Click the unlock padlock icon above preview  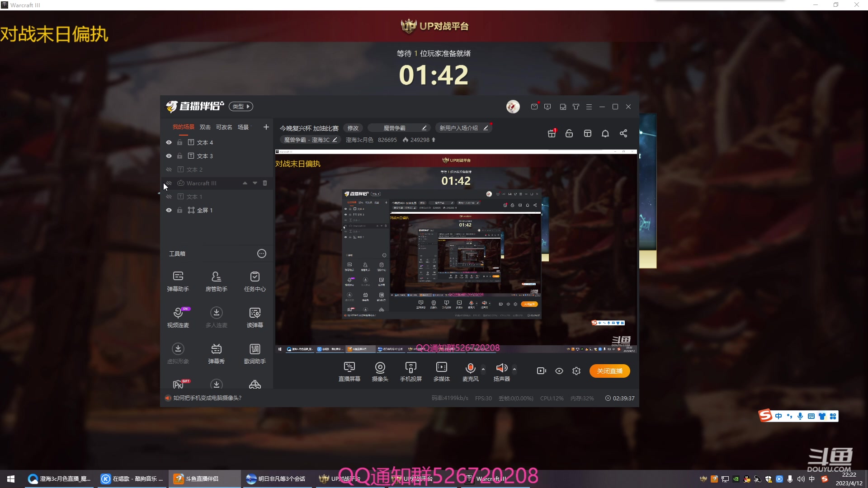coord(569,133)
